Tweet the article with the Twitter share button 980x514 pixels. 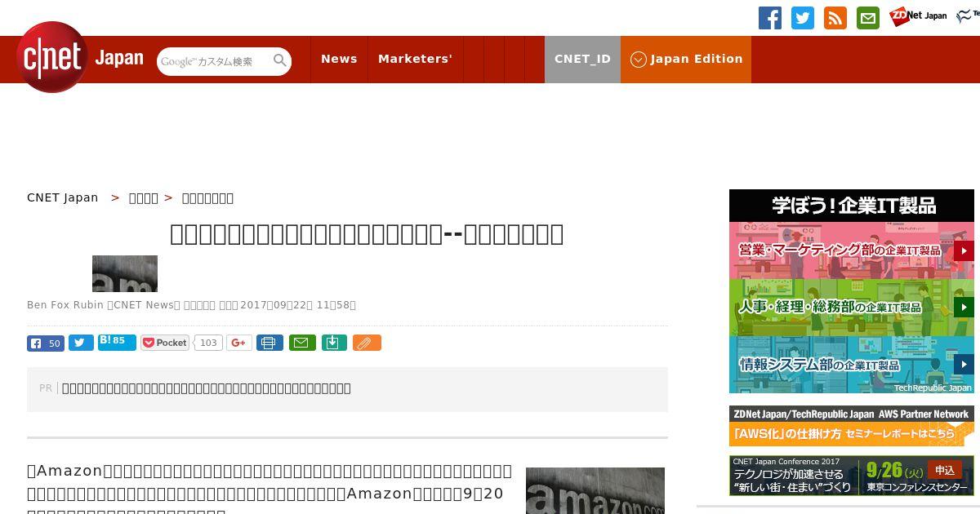[81, 343]
